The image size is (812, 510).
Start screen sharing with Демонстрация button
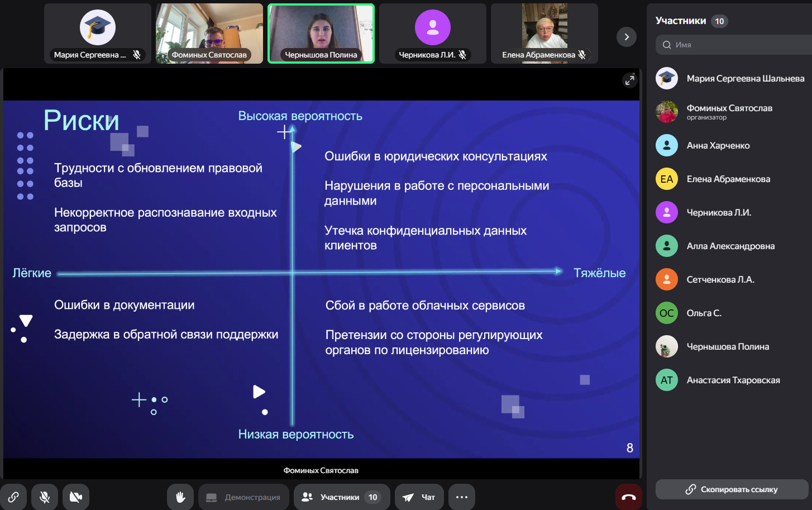pyautogui.click(x=243, y=497)
